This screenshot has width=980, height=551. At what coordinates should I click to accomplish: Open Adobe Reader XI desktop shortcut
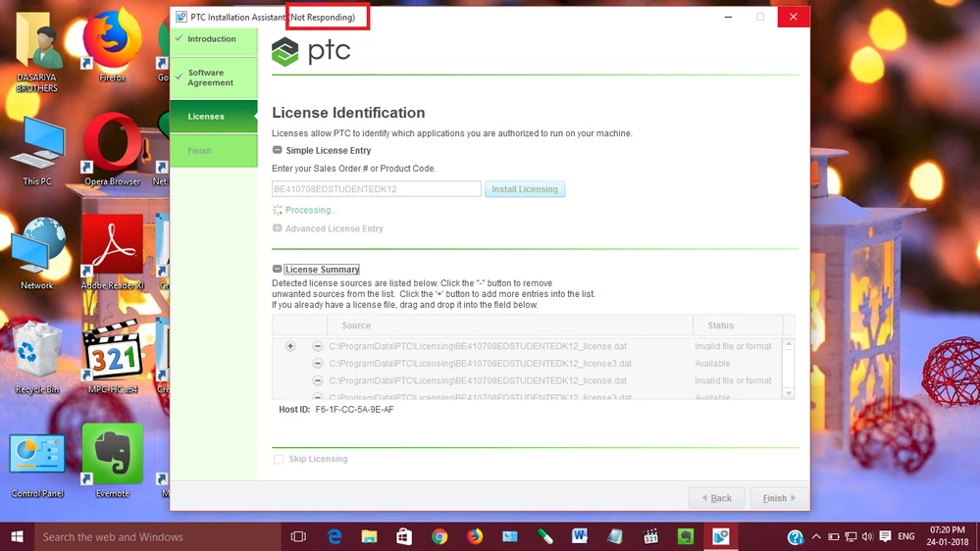[x=113, y=252]
